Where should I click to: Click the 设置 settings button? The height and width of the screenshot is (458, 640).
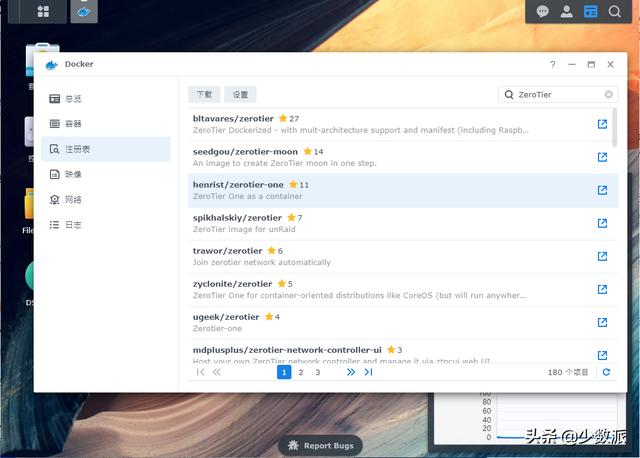240,94
